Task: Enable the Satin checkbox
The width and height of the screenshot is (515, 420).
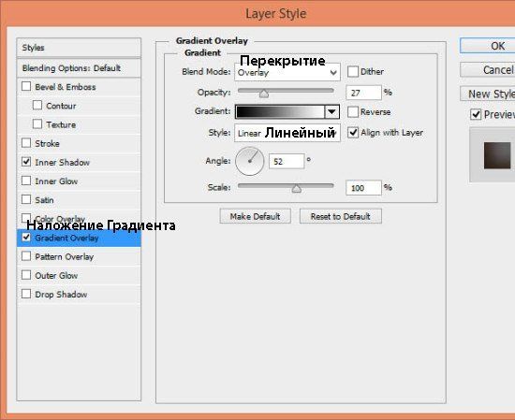Action: click(26, 199)
